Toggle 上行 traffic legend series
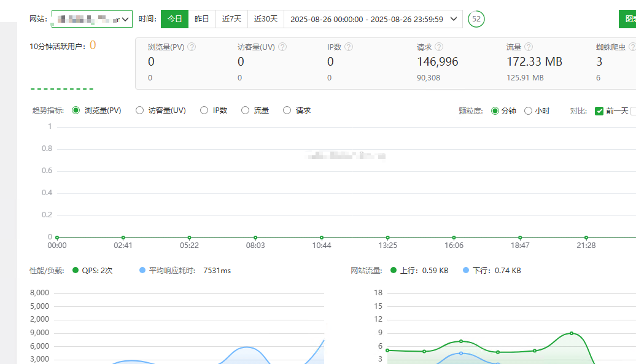Viewport: 636px width, 364px height. (x=419, y=270)
